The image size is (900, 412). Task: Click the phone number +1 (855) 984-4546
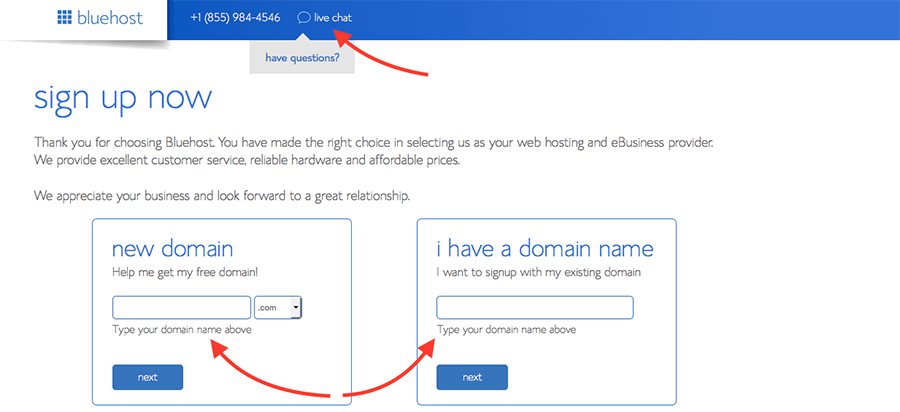pyautogui.click(x=235, y=18)
